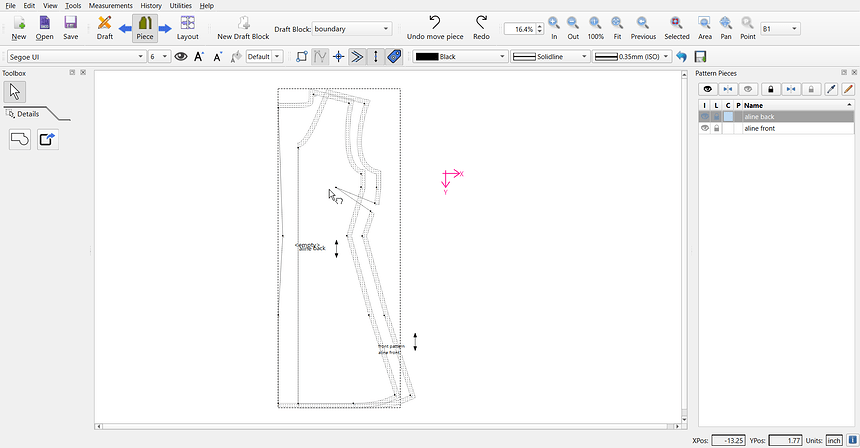Click the Redo arrow
This screenshot has height=448, width=860.
pyautogui.click(x=481, y=28)
